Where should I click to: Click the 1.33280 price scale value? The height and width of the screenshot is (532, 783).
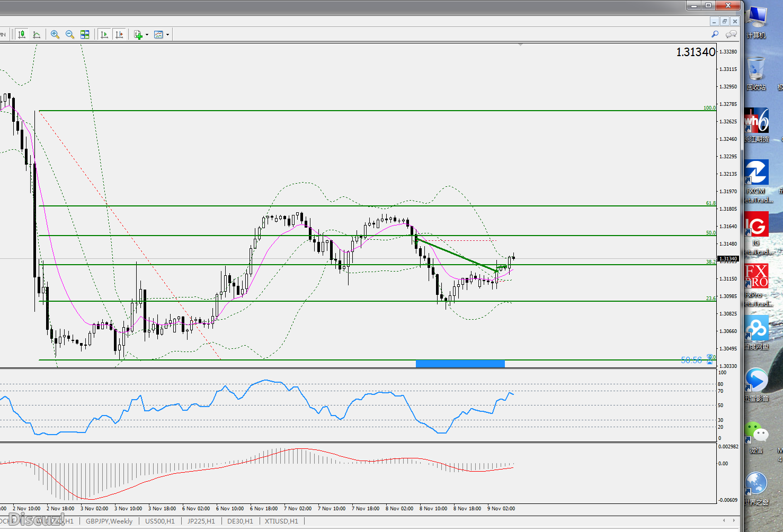pos(728,52)
